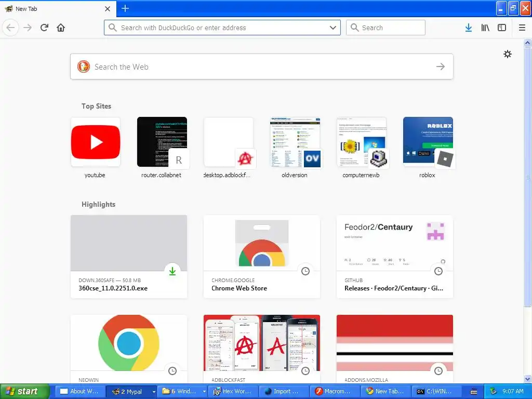
Task: Open the downloads arrow in toolbar
Action: pyautogui.click(x=469, y=28)
